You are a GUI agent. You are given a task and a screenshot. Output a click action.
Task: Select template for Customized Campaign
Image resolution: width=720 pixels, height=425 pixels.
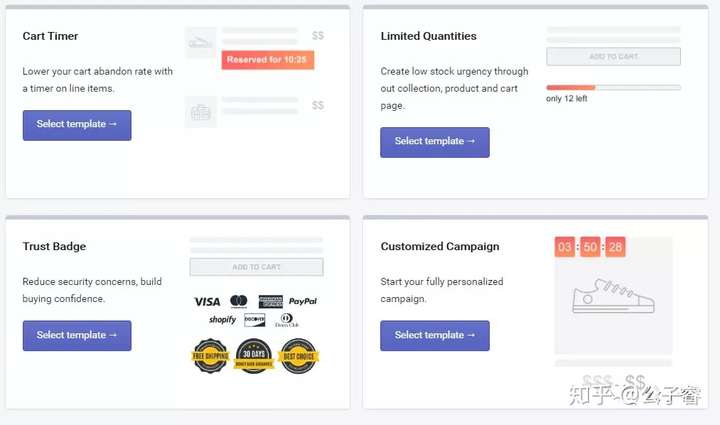pyautogui.click(x=434, y=336)
